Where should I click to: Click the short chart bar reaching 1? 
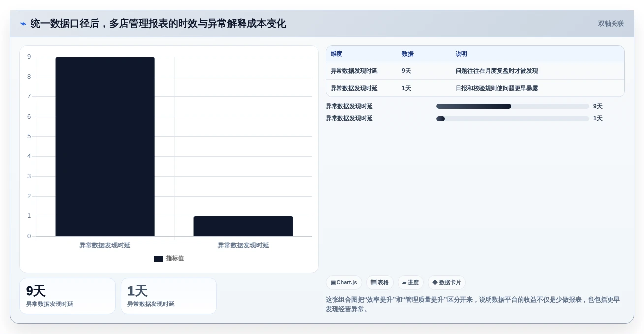click(243, 226)
